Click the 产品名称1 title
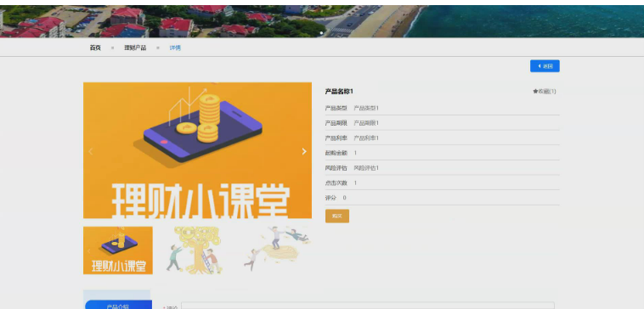Screen dimensions: 644x309 click(339, 92)
